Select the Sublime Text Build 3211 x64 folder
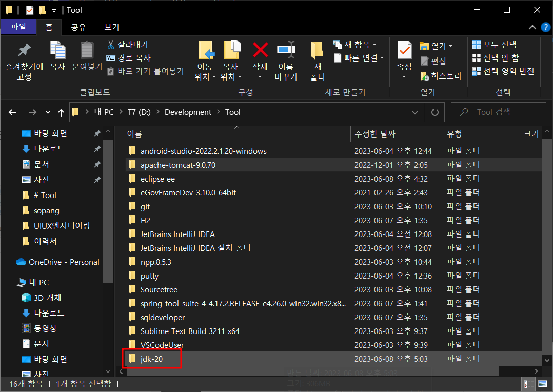Viewport: 553px width, 392px height. pyautogui.click(x=333, y=331)
